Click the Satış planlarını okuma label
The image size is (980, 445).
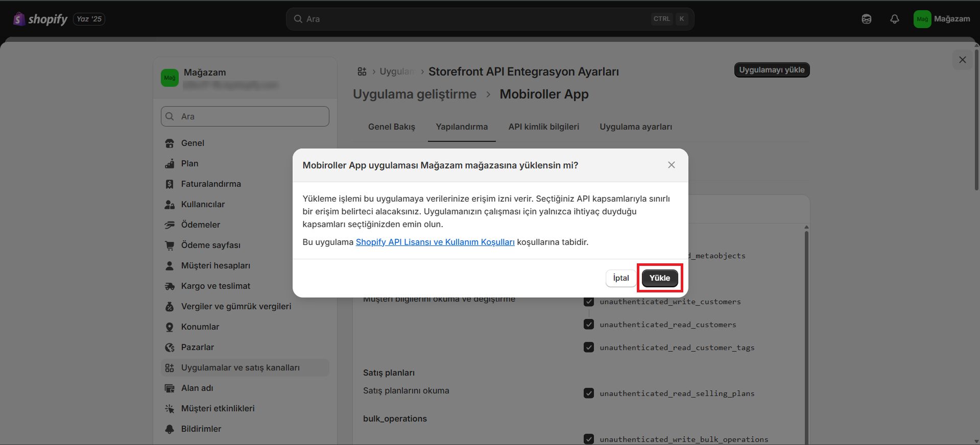click(x=406, y=391)
